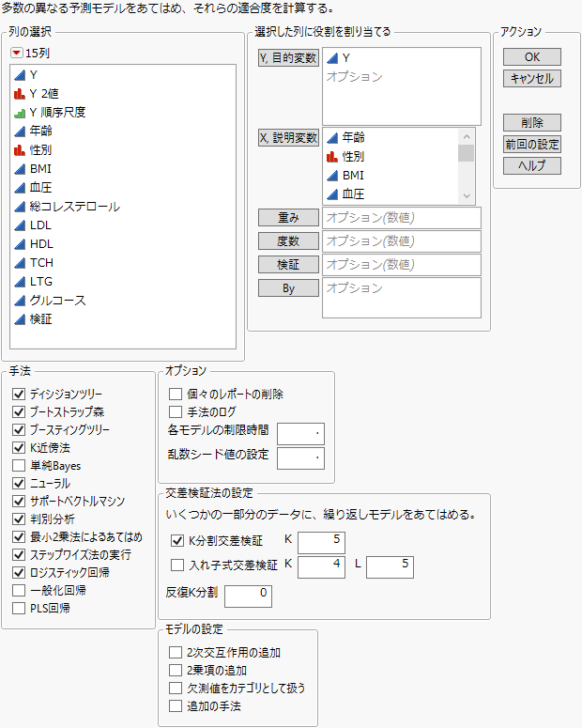Click icon beside 年齢 in X,説明変数 box
Screen dimensions: 582x728
click(332, 137)
